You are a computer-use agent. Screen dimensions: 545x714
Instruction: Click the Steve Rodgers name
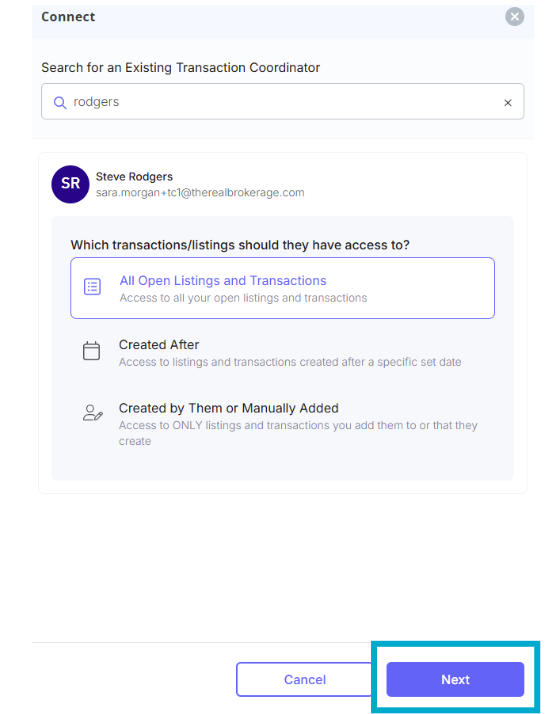point(134,177)
